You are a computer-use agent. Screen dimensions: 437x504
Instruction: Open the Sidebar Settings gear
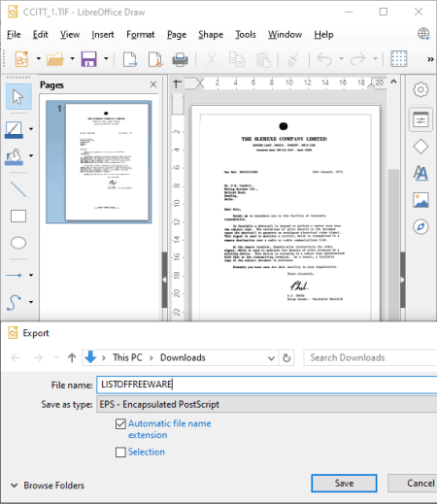click(420, 89)
